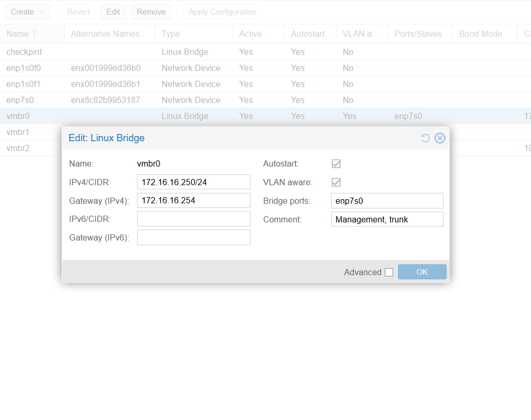Sort by Bond Mode column header
The width and height of the screenshot is (531, 420).
484,34
